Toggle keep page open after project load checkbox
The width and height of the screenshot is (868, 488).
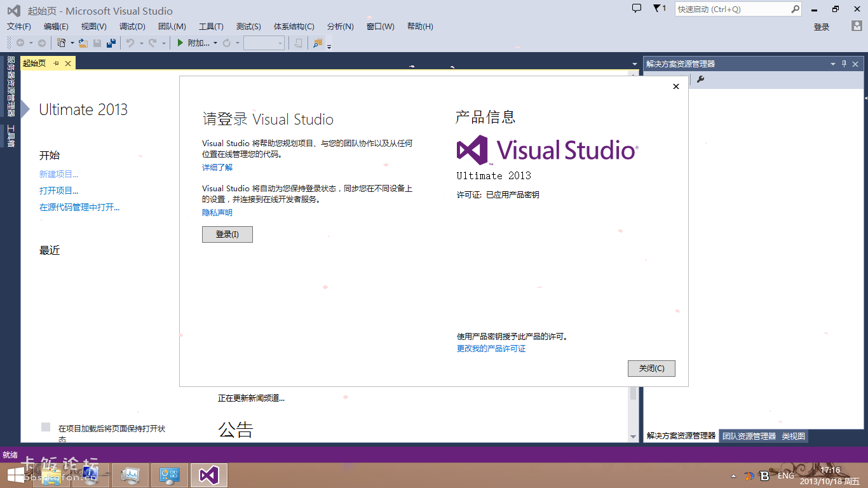(46, 427)
